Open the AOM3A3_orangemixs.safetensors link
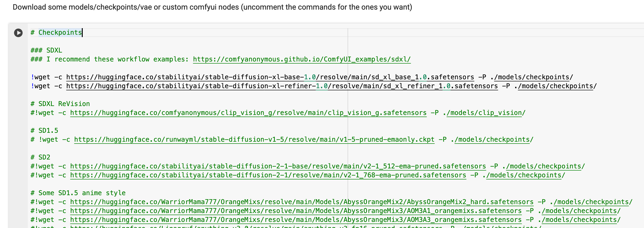The height and width of the screenshot is (228, 644). [296, 220]
